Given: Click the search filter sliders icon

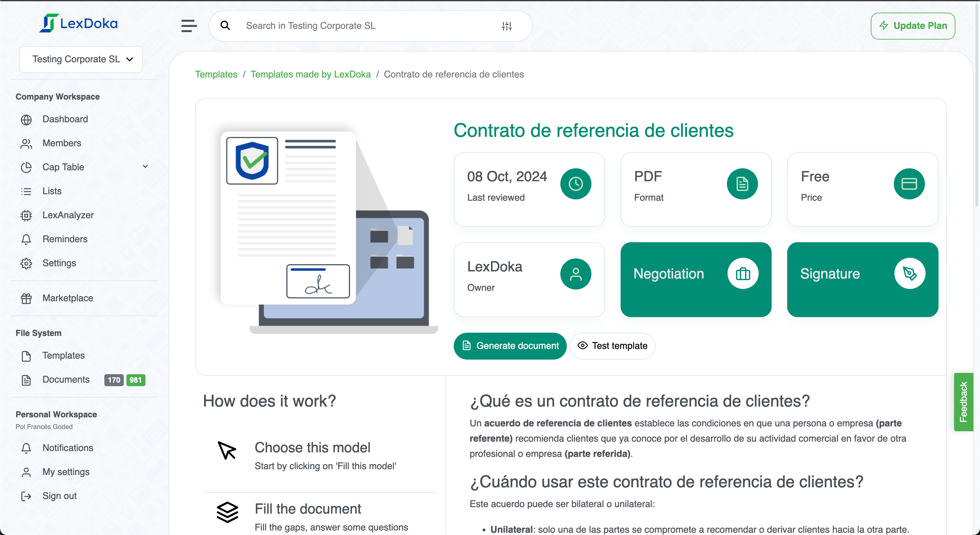Looking at the screenshot, I should point(506,26).
